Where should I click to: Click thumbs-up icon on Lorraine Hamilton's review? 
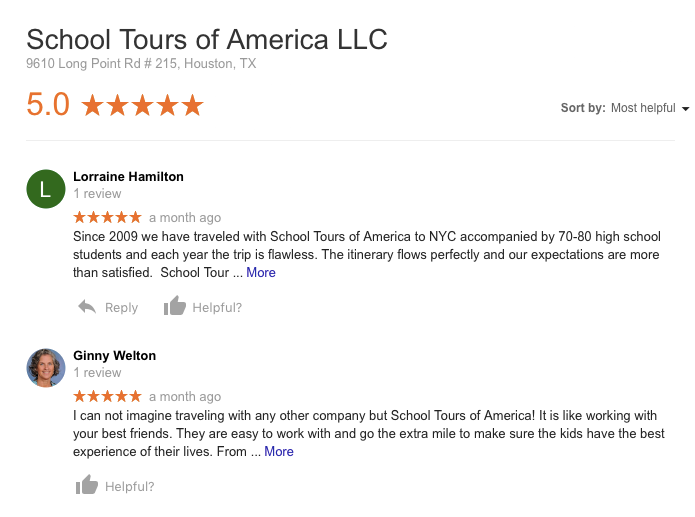click(x=175, y=306)
